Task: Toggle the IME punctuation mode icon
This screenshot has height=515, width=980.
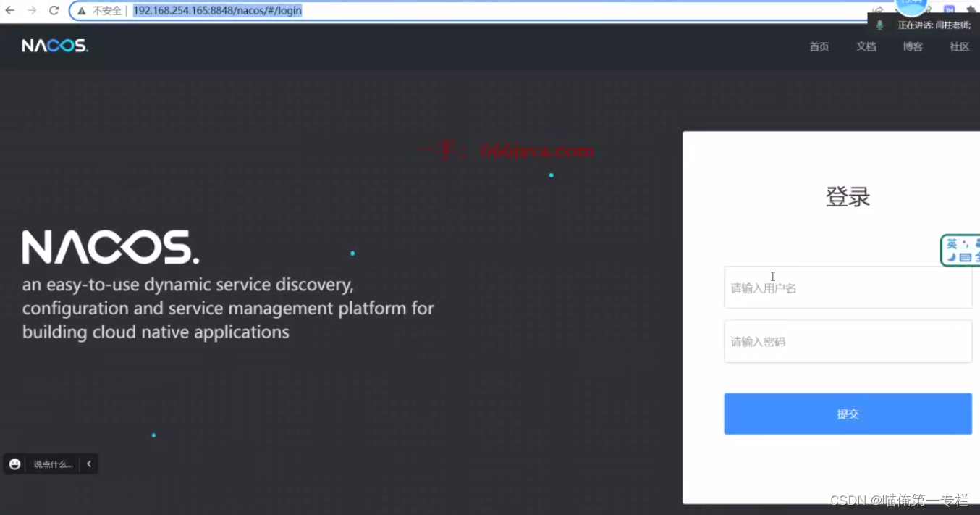Action: click(x=965, y=244)
